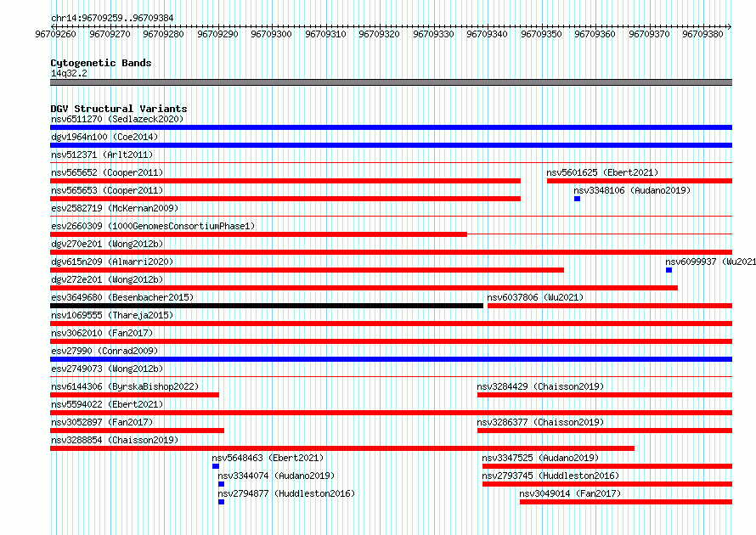Open variant dgv270e201 (Wong2012b)
This screenshot has height=535, width=756.
[107, 244]
